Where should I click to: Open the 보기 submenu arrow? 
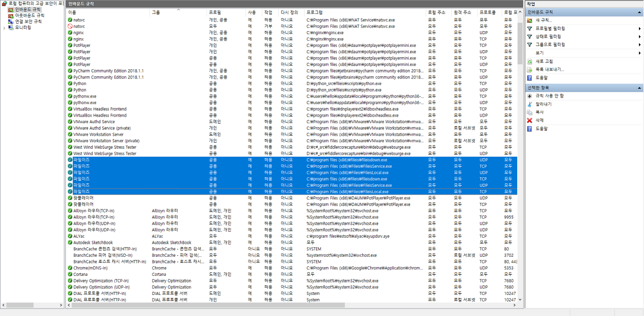[639, 53]
